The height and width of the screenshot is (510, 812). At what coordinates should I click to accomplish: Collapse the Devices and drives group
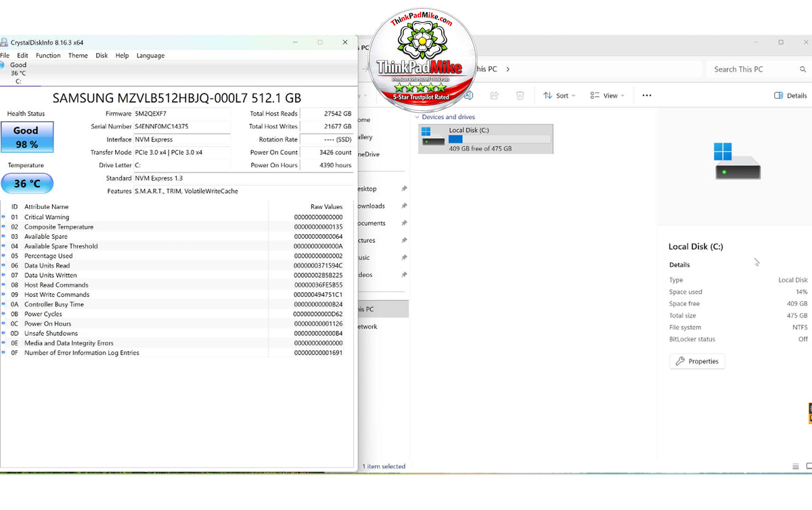[417, 117]
